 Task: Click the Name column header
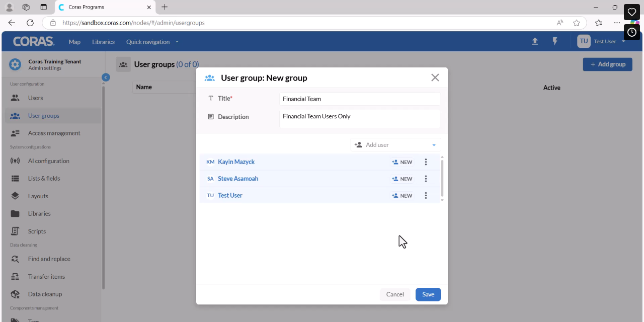(x=144, y=87)
